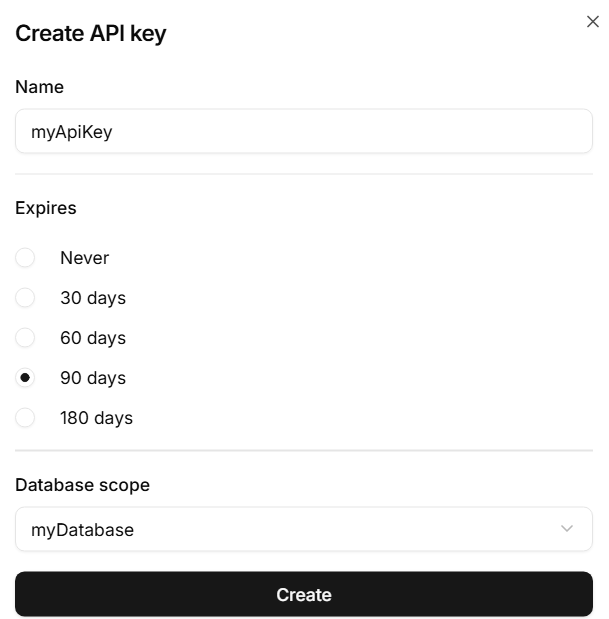Click the selected 90 days radio button

coord(25,378)
